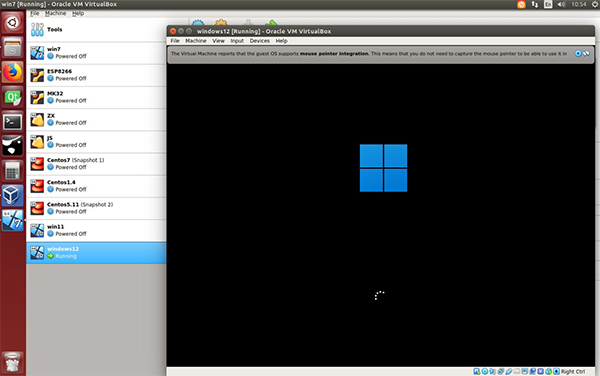
Task: Open the system gear menu in top panel
Action: click(596, 4)
